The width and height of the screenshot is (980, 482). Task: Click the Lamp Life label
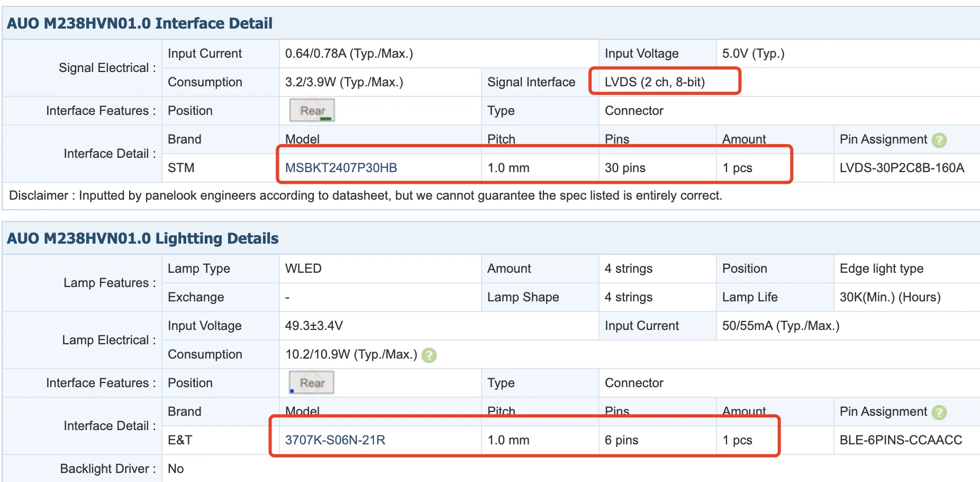750,297
